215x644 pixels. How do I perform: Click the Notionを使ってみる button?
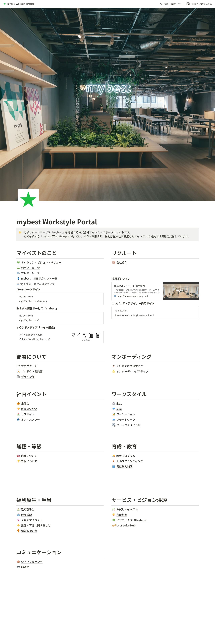[x=199, y=4]
